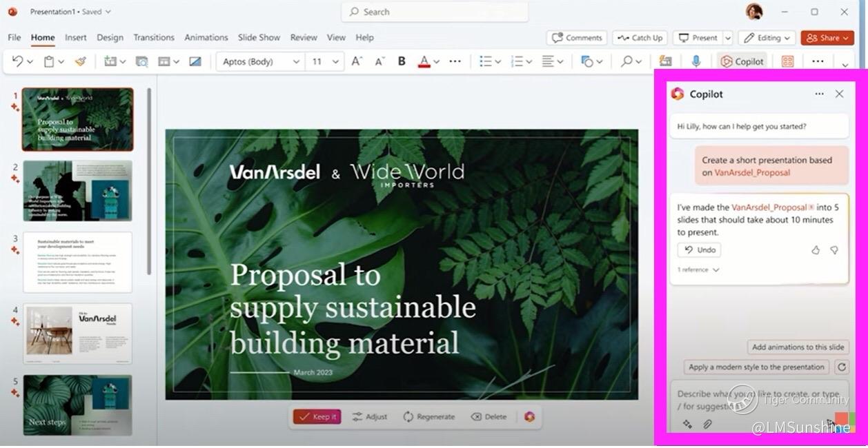Give thumbs up to Copilot response

coord(816,250)
